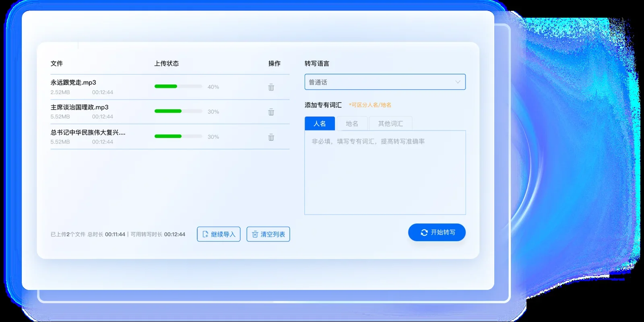
Task: Click the 2.52MB file size text
Action: pos(60,92)
